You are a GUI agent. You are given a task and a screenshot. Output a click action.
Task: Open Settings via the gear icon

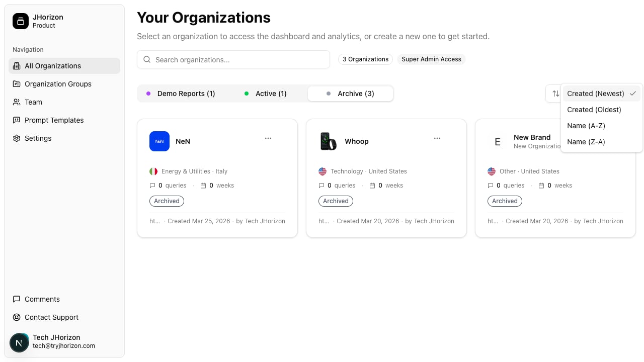(x=17, y=138)
